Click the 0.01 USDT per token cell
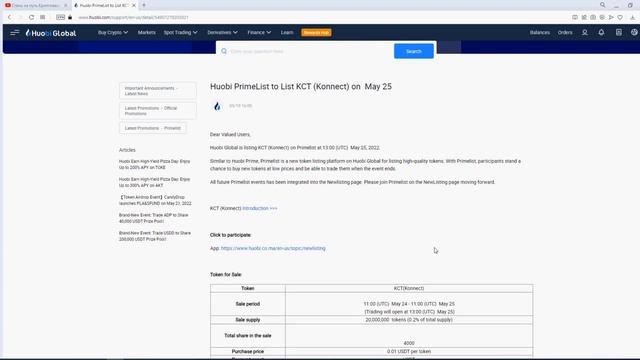Screen dimensions: 640x360 point(409,351)
